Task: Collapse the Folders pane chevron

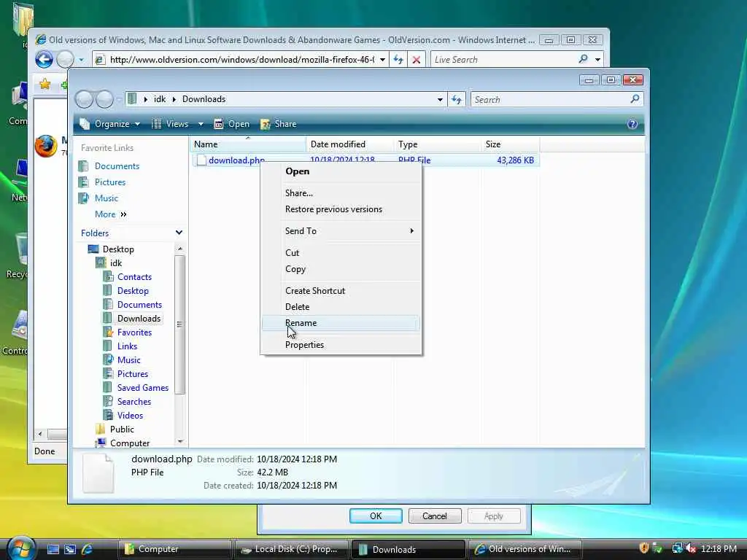Action: (179, 233)
